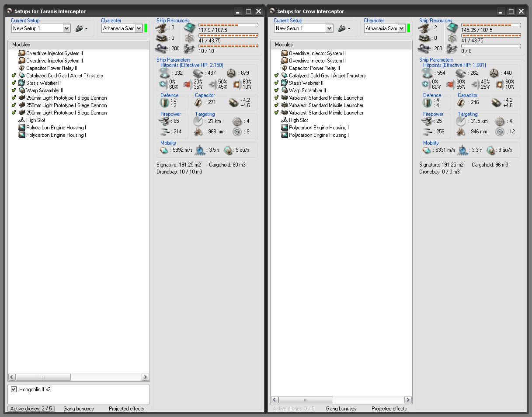Click calibration icon in Taranis Ship Resources
The height and width of the screenshot is (417, 532).
163,48
